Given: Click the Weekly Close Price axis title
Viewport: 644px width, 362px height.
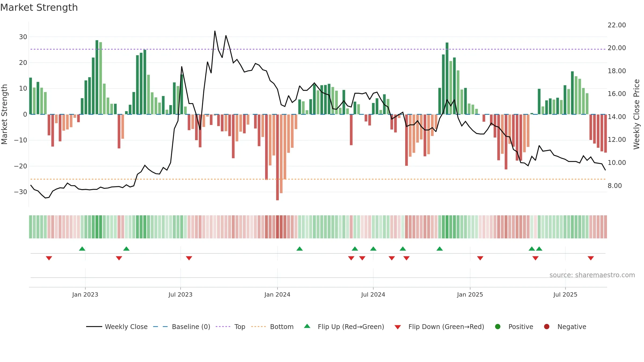Looking at the screenshot, I should 636,114.
